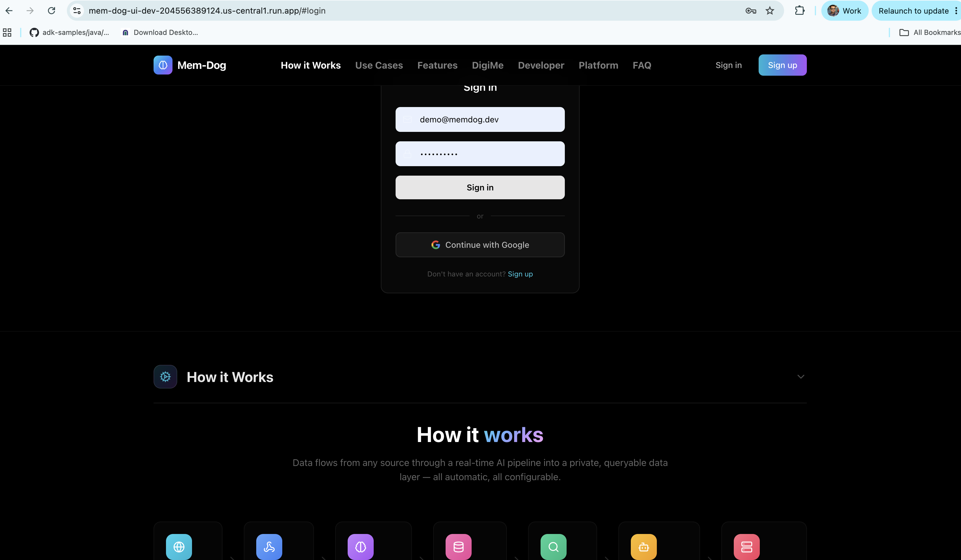Click the browser forward arrow

pos(30,11)
